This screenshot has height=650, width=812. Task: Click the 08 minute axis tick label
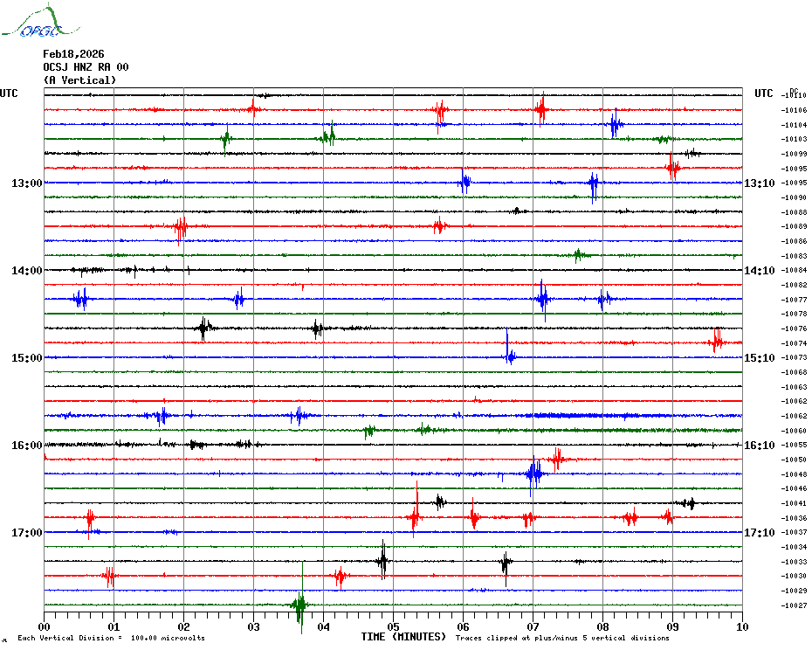pos(602,627)
